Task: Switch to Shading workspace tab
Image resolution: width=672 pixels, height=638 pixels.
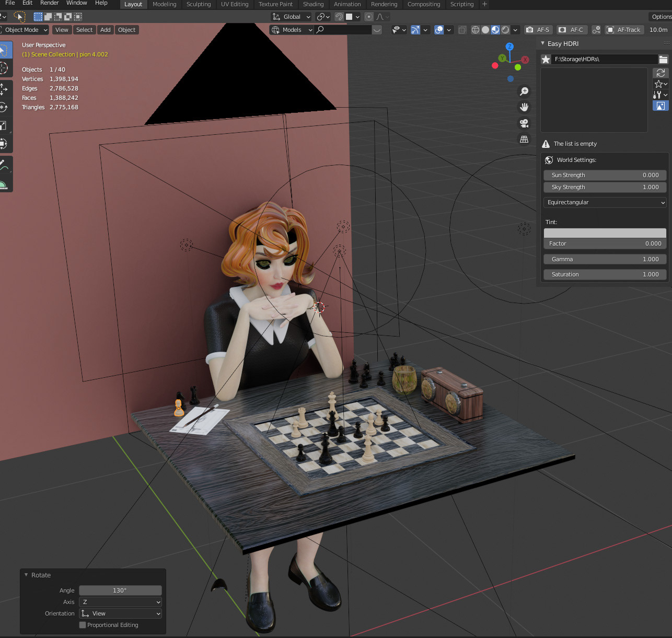Action: (x=313, y=4)
